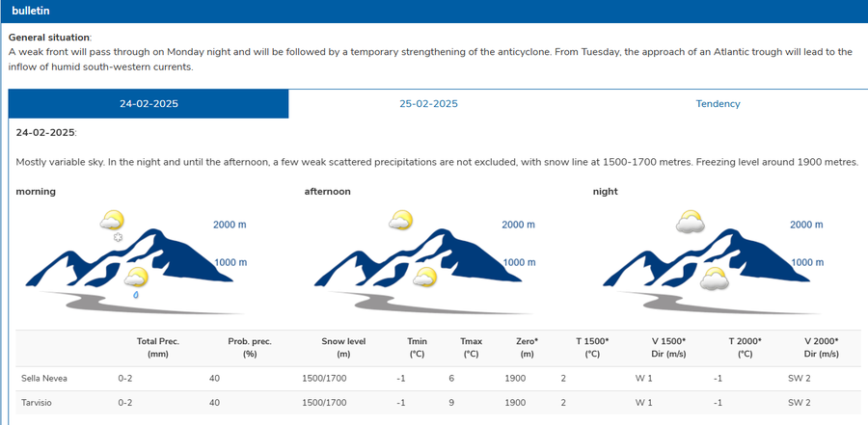This screenshot has width=868, height=425.
Task: Click the bold 24-02-2025 date heading
Action: 46,132
